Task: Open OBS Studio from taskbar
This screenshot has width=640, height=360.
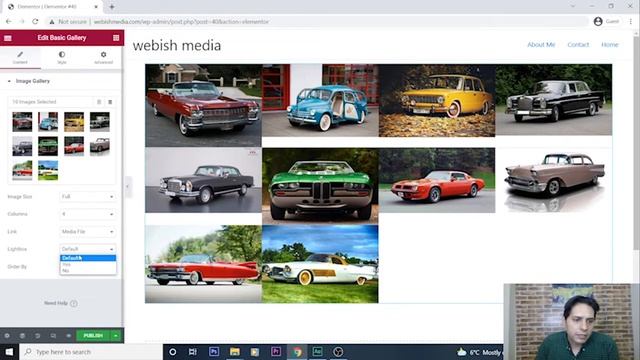Action: (338, 352)
